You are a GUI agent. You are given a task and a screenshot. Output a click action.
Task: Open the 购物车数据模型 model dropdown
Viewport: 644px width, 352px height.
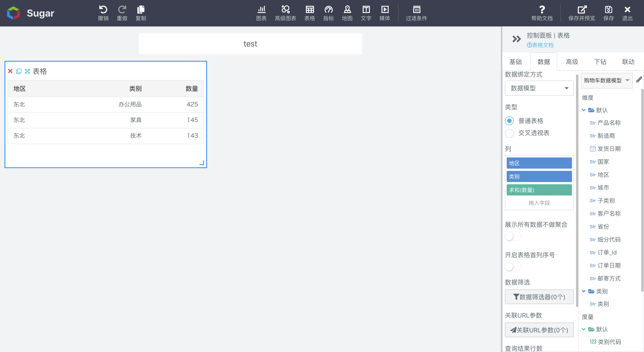point(606,80)
